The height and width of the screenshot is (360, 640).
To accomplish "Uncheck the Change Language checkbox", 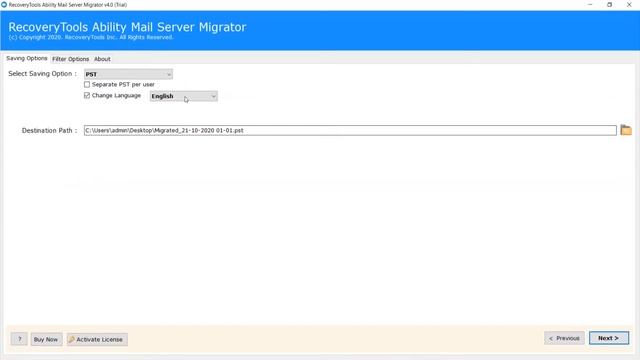I will coord(87,96).
